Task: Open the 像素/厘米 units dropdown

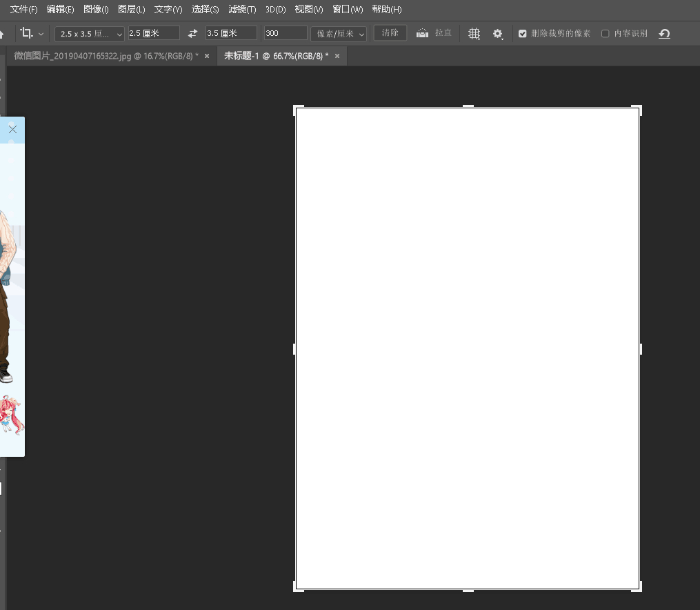Action: click(x=339, y=34)
